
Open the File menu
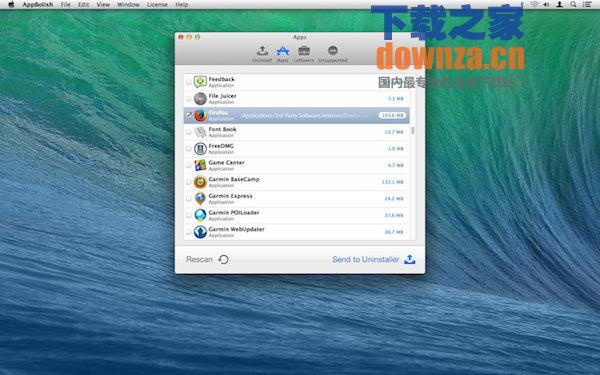tap(66, 5)
